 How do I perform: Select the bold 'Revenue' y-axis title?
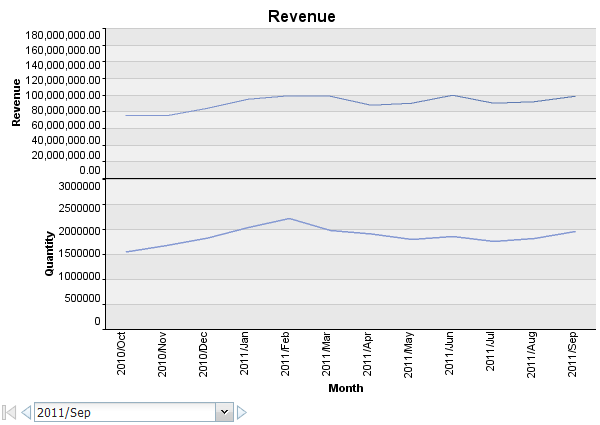point(16,103)
